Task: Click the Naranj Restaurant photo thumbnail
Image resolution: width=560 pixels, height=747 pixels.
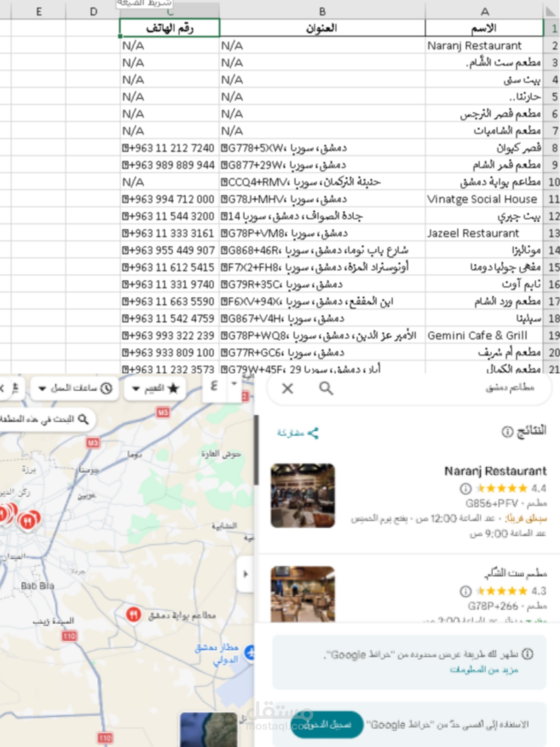Action: click(x=303, y=495)
